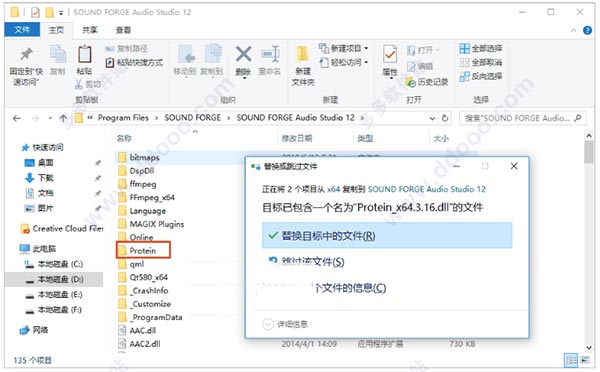Viewport: 600px width, 372px height.
Task: Click the x64 source link in the dialog
Action: pos(333,189)
